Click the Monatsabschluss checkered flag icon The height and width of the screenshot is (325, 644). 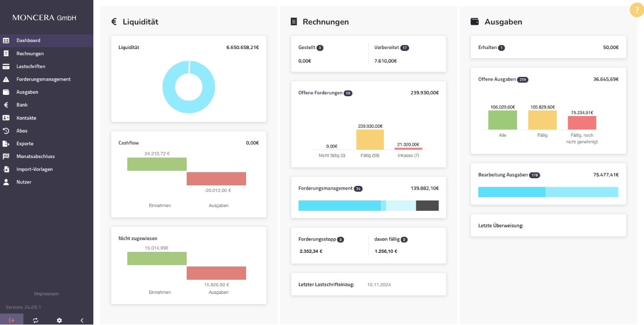(x=6, y=156)
